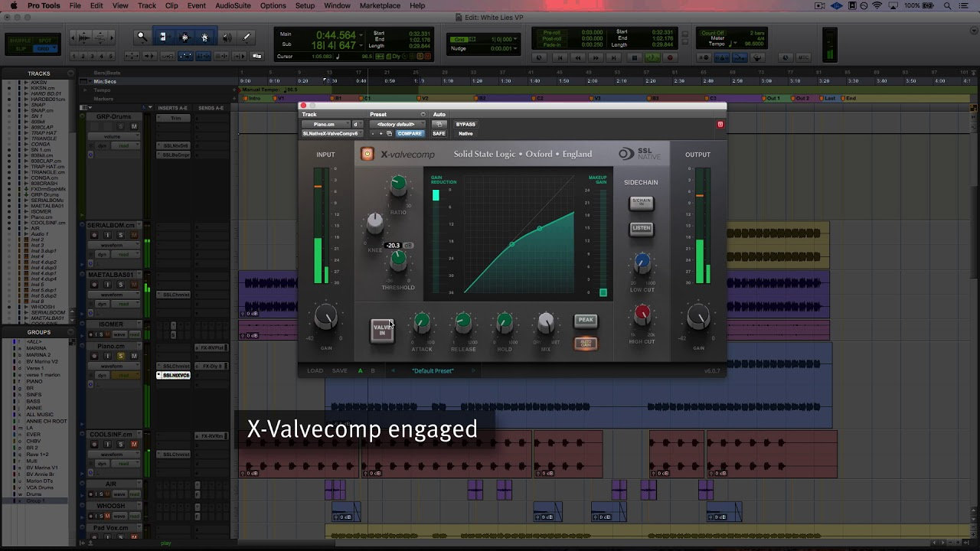Toggle the automation SAFE button
The image size is (980, 551).
tap(439, 133)
